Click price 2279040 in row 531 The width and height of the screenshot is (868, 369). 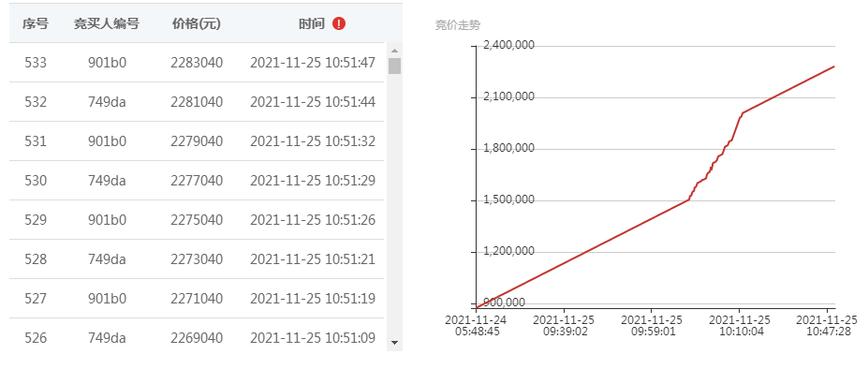click(x=197, y=141)
